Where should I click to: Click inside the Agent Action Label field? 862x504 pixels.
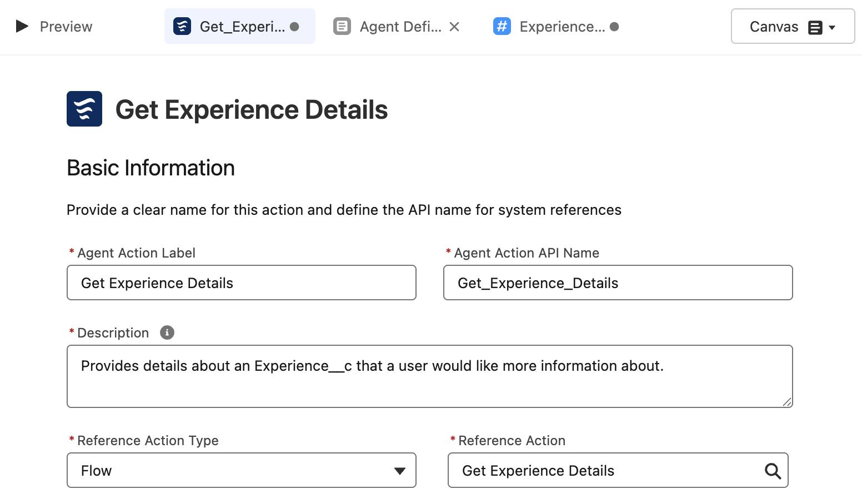click(x=241, y=283)
